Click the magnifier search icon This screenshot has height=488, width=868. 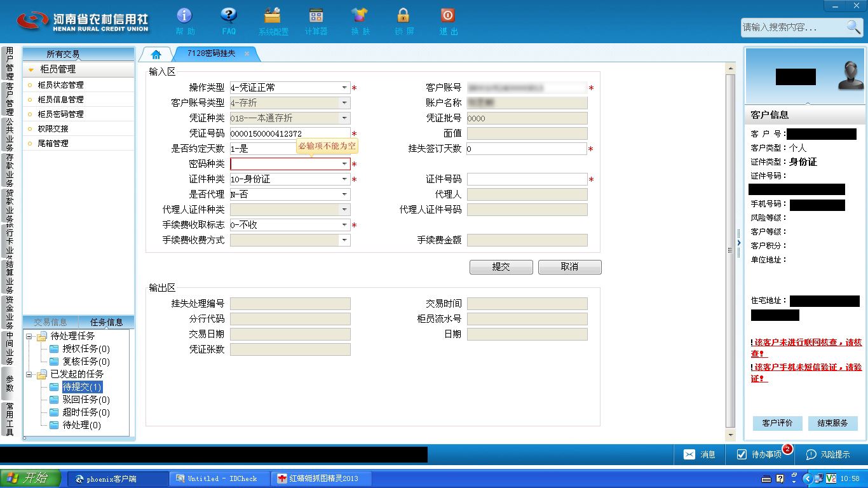[x=853, y=27]
